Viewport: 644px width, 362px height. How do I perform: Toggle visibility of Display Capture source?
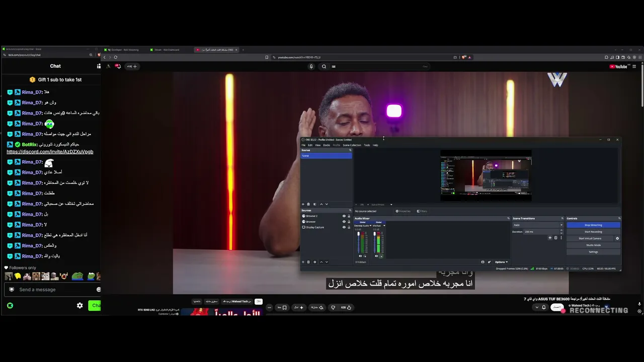[344, 227]
